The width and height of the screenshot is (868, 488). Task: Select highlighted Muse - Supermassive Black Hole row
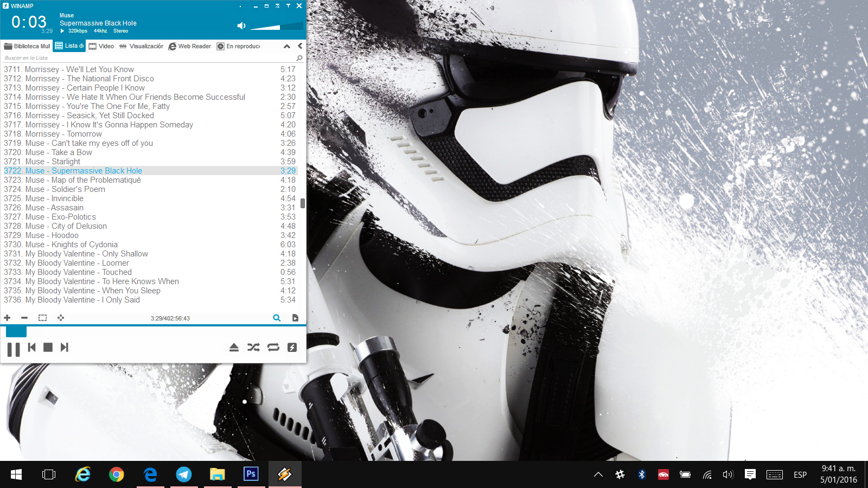[150, 171]
